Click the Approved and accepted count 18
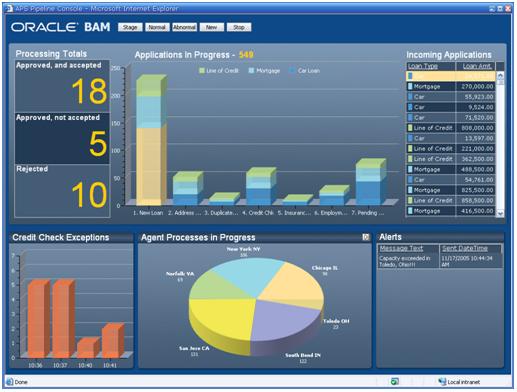The image size is (517, 392). tap(89, 91)
